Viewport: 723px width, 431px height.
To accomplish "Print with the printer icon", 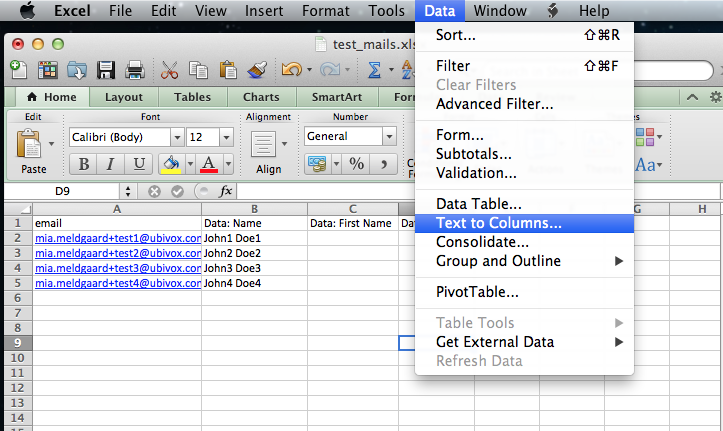I will click(x=135, y=70).
